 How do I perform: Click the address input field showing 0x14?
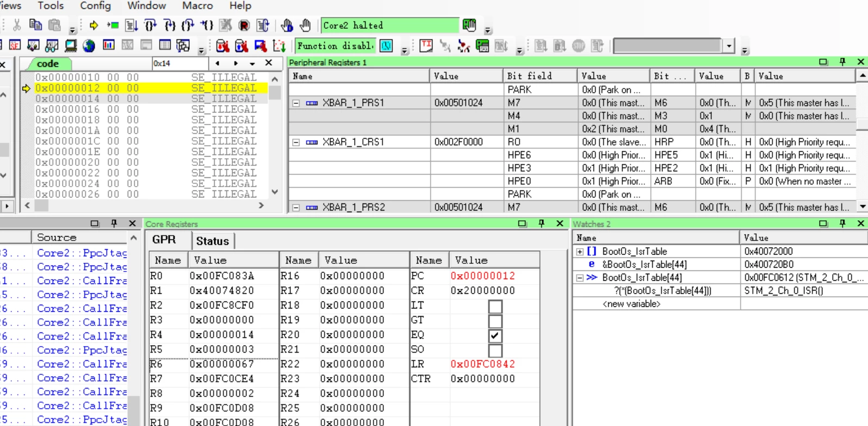click(x=180, y=64)
